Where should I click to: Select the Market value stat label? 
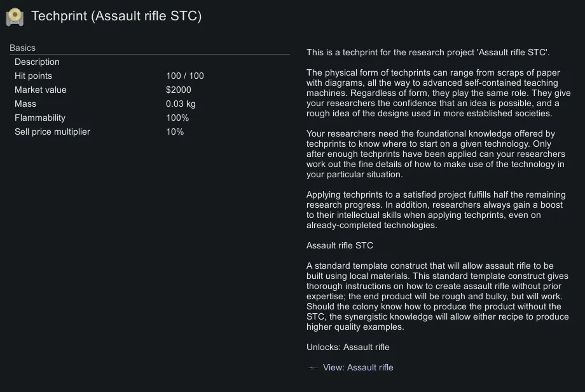[40, 90]
